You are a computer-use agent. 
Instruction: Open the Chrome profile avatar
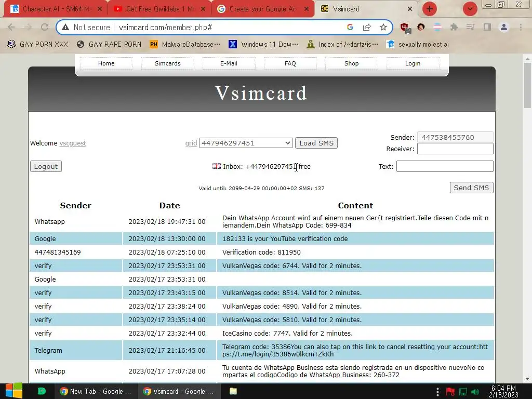point(504,27)
